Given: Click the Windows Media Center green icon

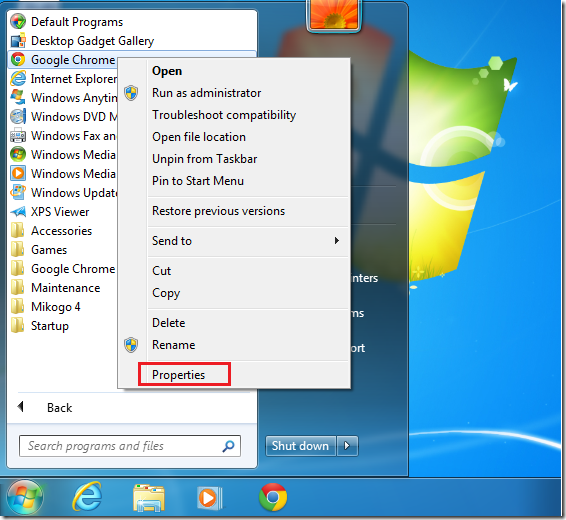Looking at the screenshot, I should tap(18, 154).
